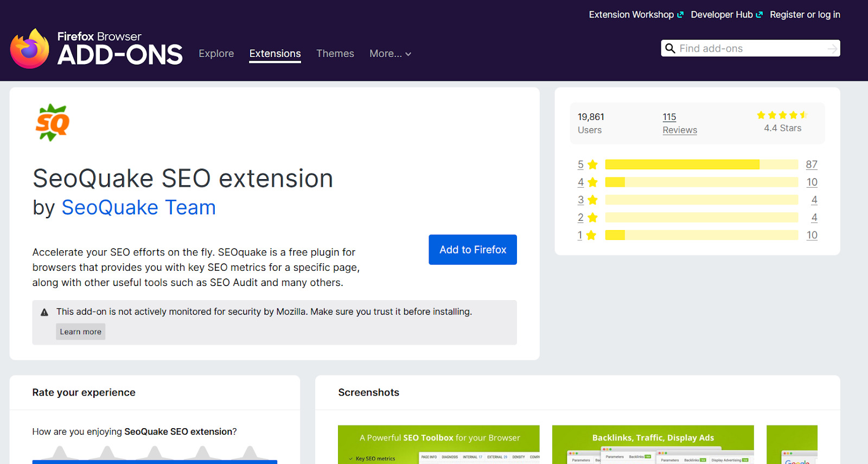Click the 3-star rating bar
The height and width of the screenshot is (464, 868).
(701, 200)
